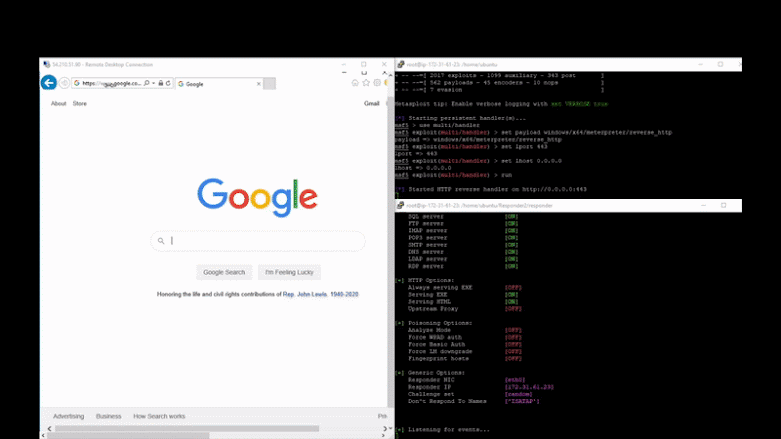
Task: Maximize the responder terminal window
Action: click(x=723, y=205)
